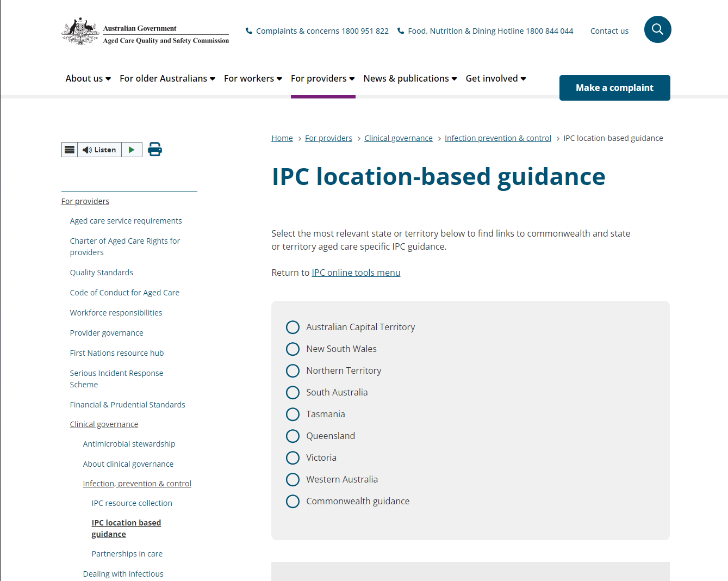Image resolution: width=728 pixels, height=581 pixels.
Task: Choose Commonwealth guidance option
Action: coord(293,501)
